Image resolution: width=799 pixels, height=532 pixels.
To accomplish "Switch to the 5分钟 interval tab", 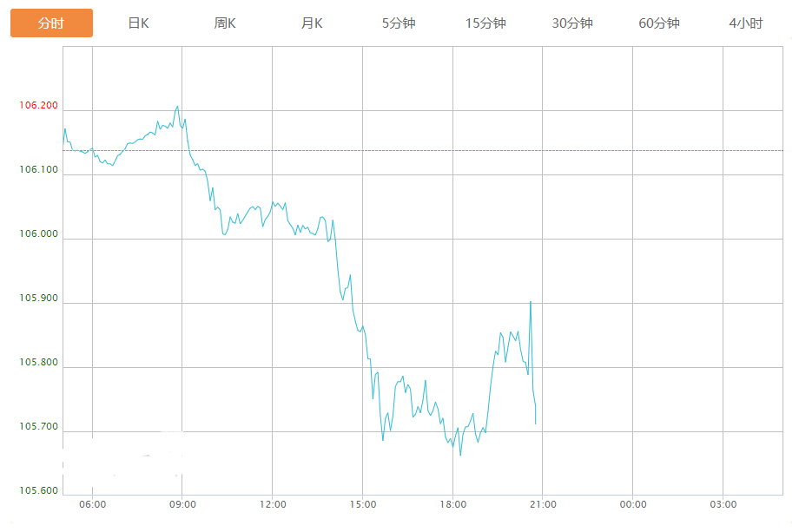I will click(399, 23).
